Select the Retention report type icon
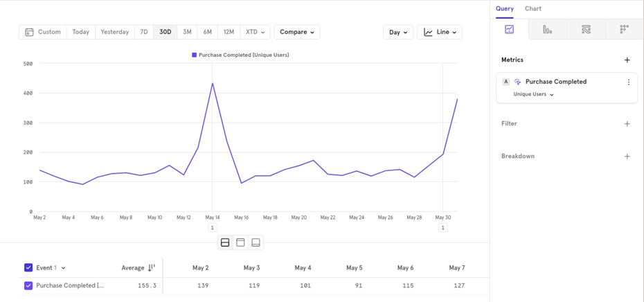644x302 pixels. point(624,30)
